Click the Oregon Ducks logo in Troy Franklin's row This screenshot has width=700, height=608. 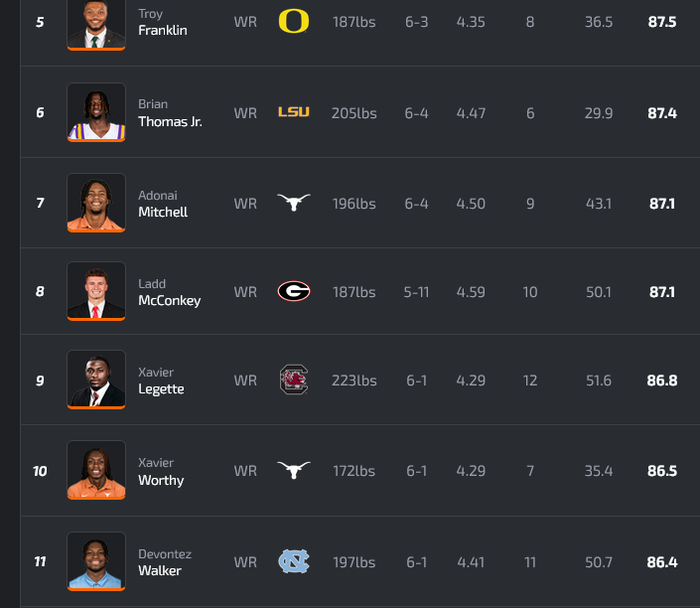click(x=294, y=21)
